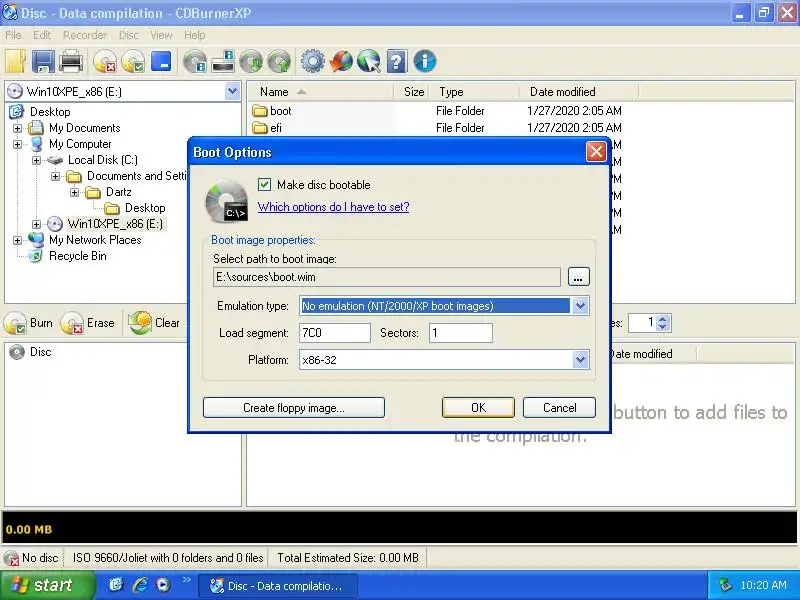Click the boot image path field

[x=387, y=277]
